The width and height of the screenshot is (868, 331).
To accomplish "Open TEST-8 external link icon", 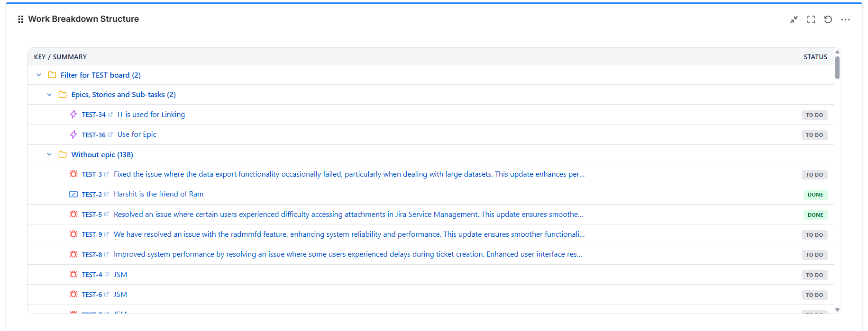I will [107, 254].
